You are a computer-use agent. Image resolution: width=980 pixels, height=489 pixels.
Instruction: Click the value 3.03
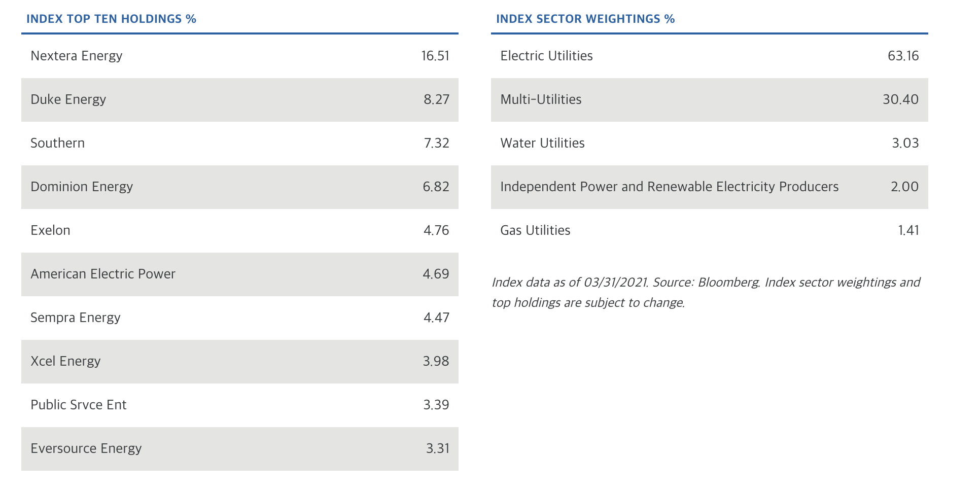(905, 143)
